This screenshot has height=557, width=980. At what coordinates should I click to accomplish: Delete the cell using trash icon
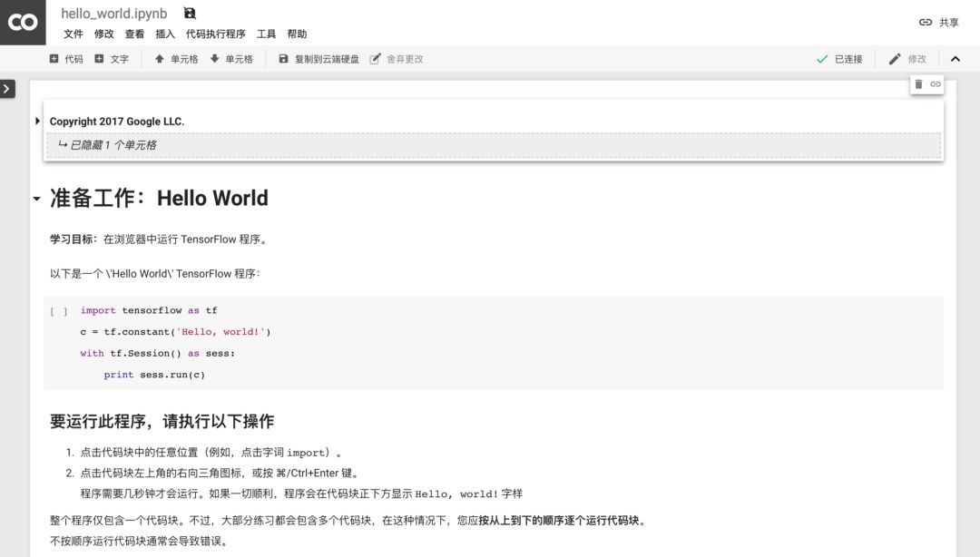point(918,83)
